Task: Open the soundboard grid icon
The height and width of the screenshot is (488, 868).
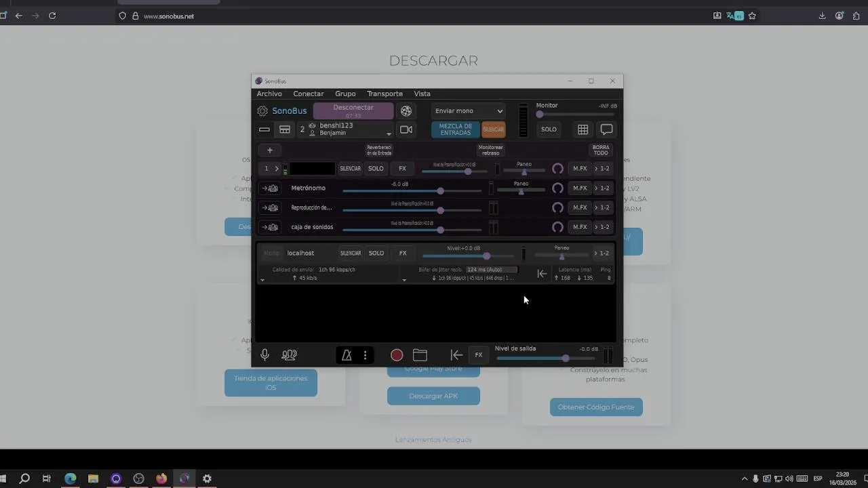Action: (583, 129)
